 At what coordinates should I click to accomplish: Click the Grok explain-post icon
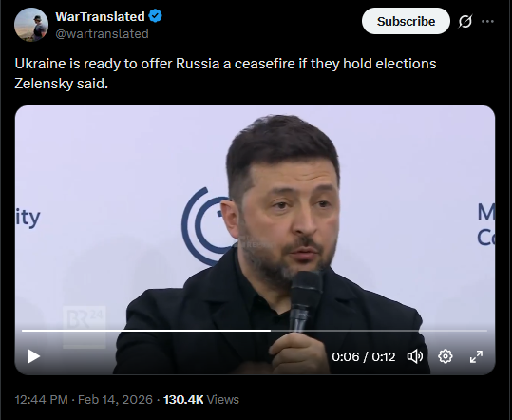click(x=465, y=22)
